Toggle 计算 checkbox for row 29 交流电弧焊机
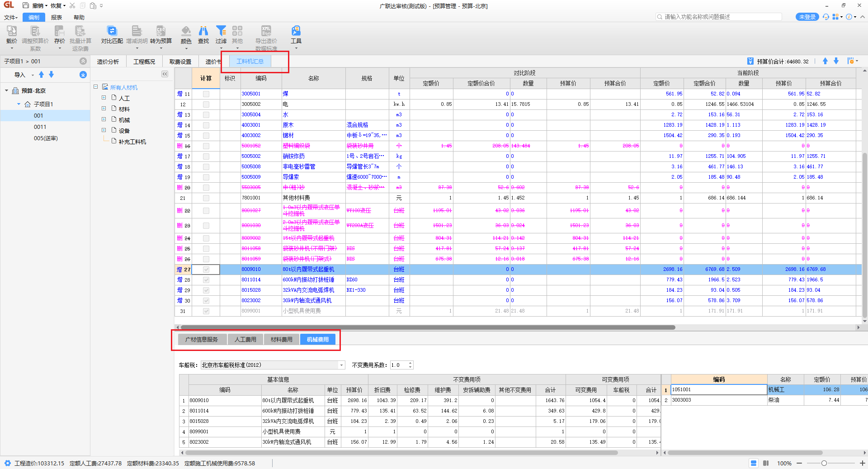Image resolution: width=868 pixels, height=469 pixels. point(206,290)
